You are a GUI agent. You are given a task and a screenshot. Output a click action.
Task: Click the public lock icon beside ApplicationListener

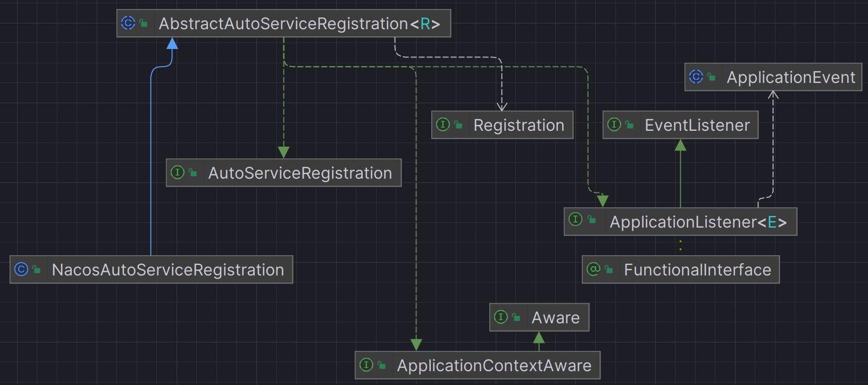coord(592,220)
